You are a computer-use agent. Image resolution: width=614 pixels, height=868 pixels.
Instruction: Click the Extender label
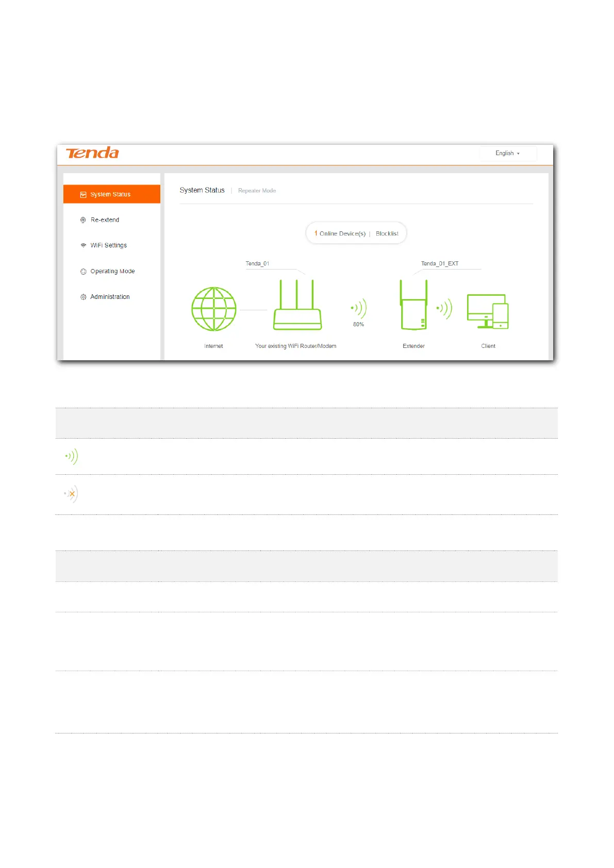413,346
